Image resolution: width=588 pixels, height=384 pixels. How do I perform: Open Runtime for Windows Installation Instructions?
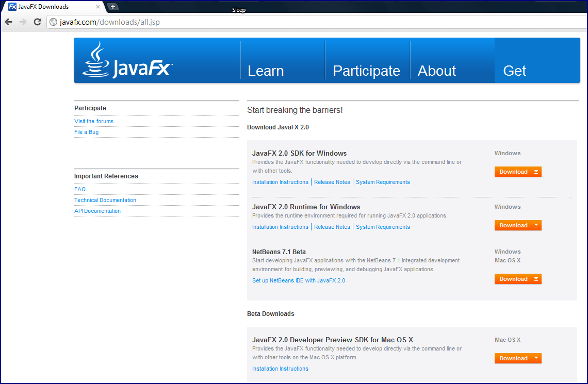280,227
